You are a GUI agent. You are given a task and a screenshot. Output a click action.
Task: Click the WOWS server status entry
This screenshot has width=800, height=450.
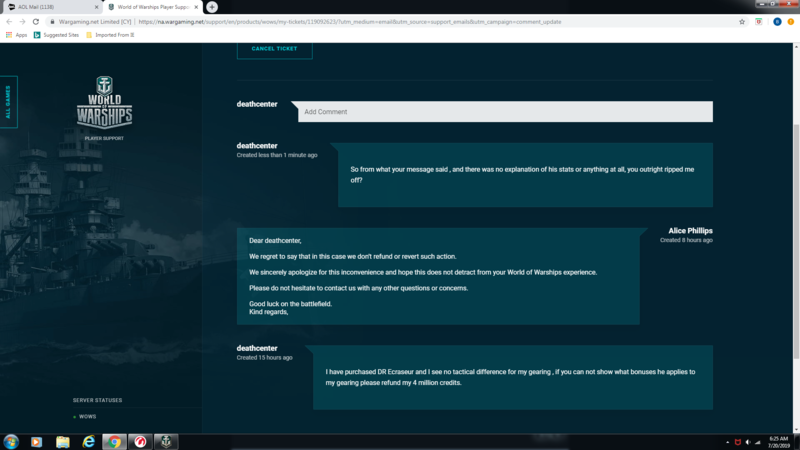pos(87,417)
